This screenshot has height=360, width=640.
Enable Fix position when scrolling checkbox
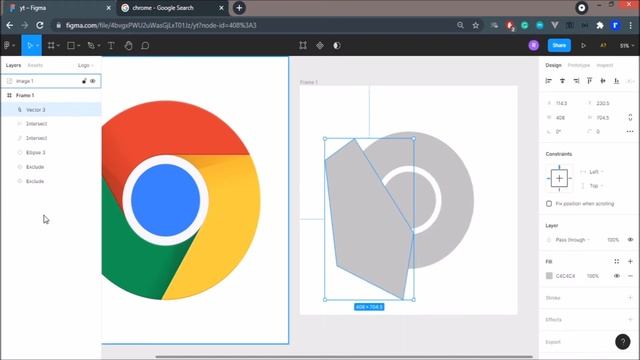(x=549, y=203)
